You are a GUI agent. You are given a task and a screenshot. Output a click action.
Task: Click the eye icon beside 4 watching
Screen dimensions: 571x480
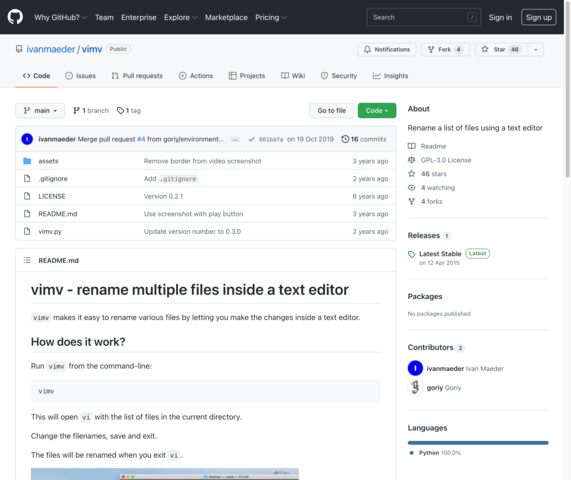tap(411, 188)
